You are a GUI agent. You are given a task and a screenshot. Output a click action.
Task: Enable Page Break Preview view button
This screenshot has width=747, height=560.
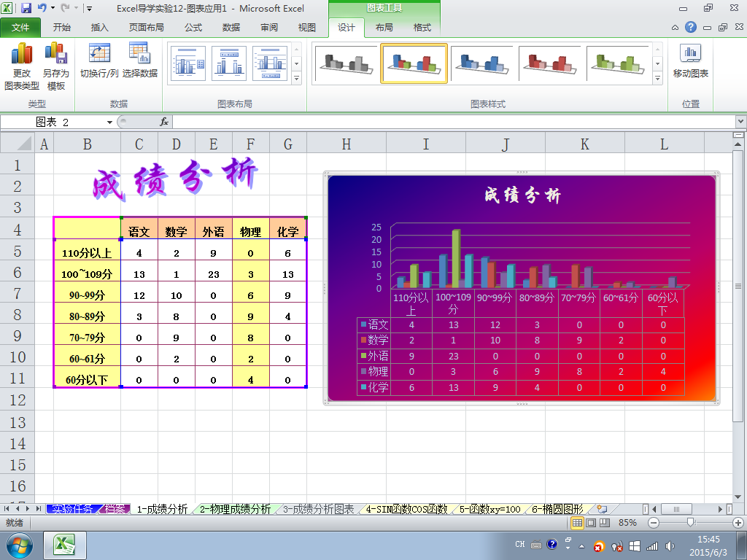pos(605,523)
